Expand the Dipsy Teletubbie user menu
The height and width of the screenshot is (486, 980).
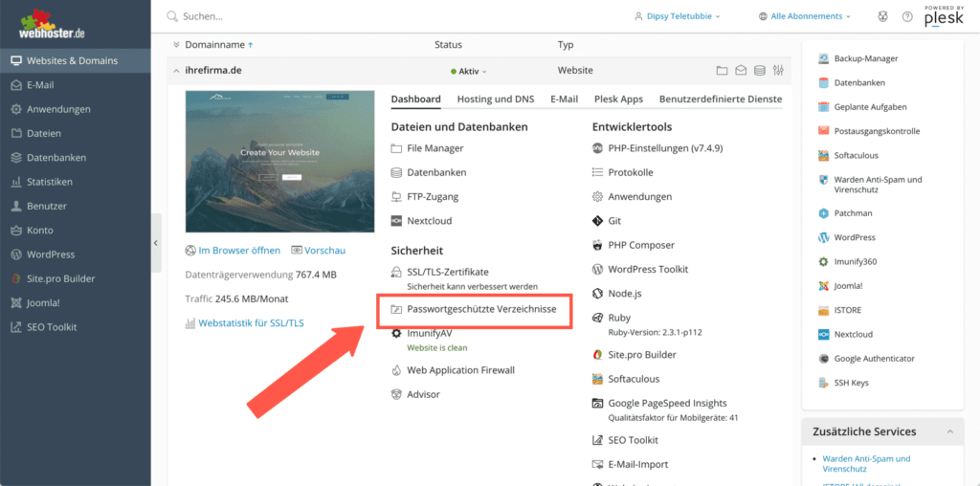coord(677,16)
